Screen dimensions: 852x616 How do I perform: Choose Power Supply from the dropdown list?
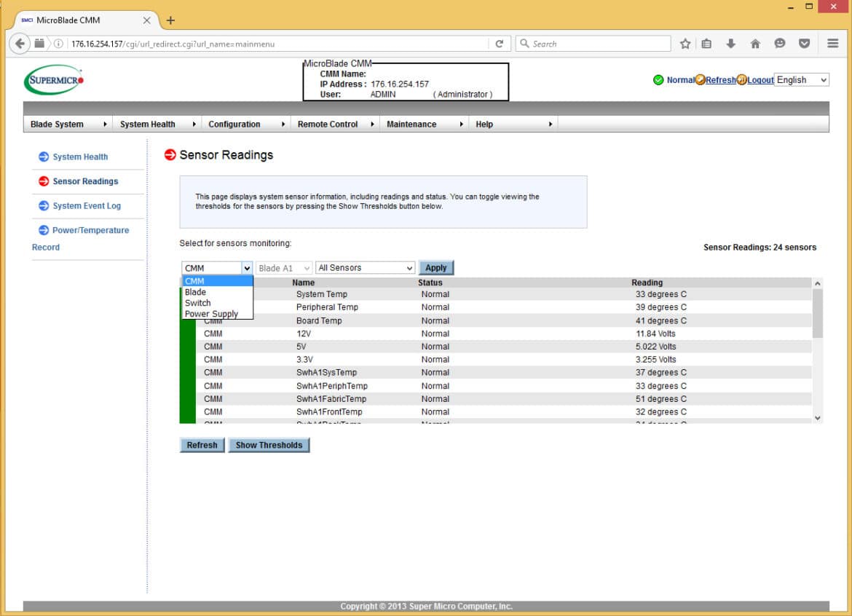217,314
